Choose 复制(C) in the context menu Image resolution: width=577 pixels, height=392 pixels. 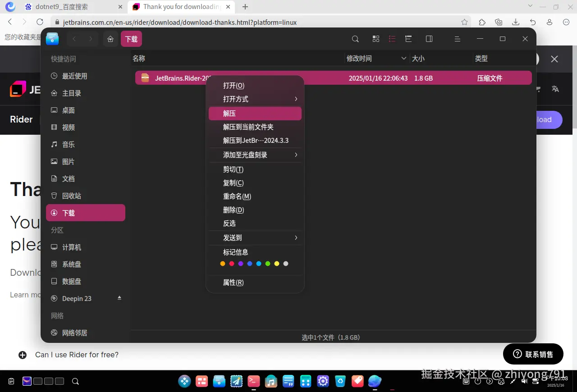tap(255, 183)
